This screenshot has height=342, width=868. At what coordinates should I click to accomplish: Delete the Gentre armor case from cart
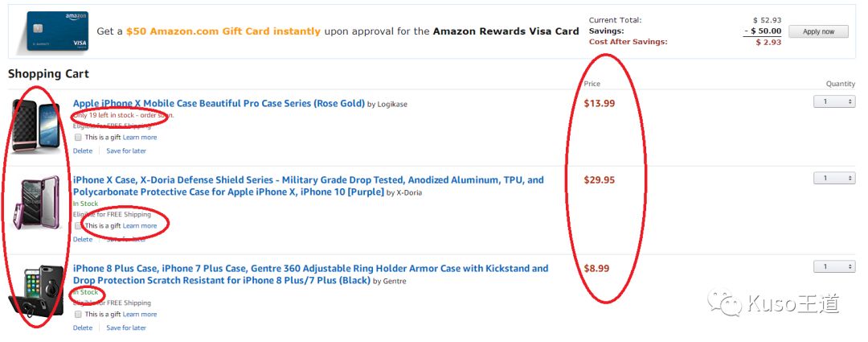(83, 328)
